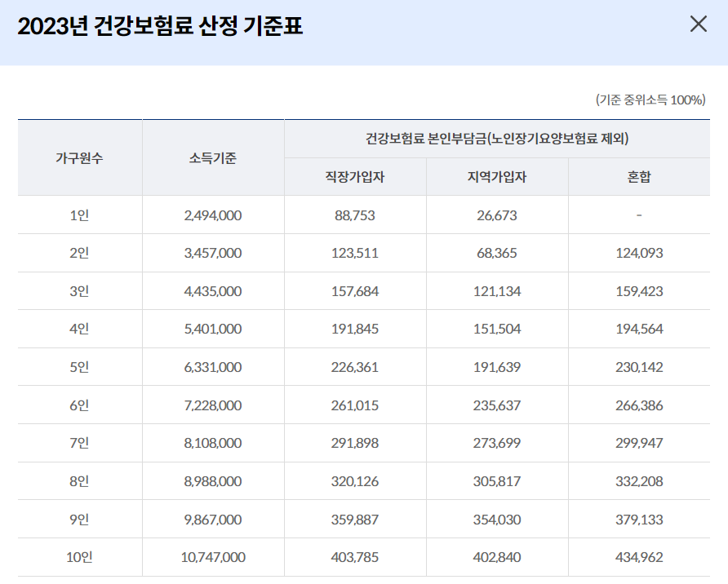Click the 299,947 cell
This screenshot has width=728, height=584.
click(639, 443)
